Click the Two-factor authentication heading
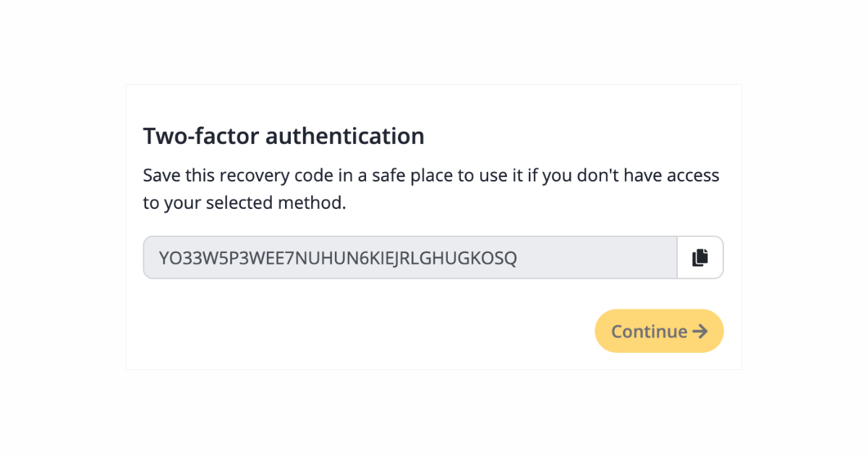The image size is (868, 454). click(284, 136)
